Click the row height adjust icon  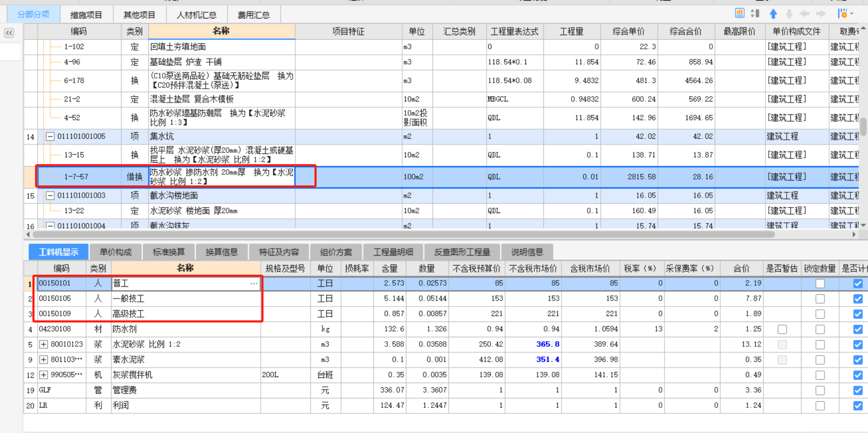click(755, 13)
